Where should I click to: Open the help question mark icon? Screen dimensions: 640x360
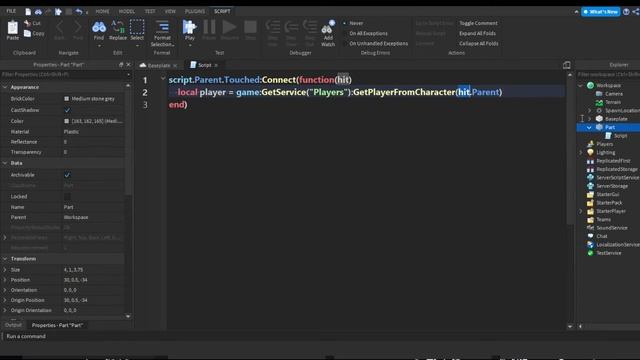pos(626,12)
